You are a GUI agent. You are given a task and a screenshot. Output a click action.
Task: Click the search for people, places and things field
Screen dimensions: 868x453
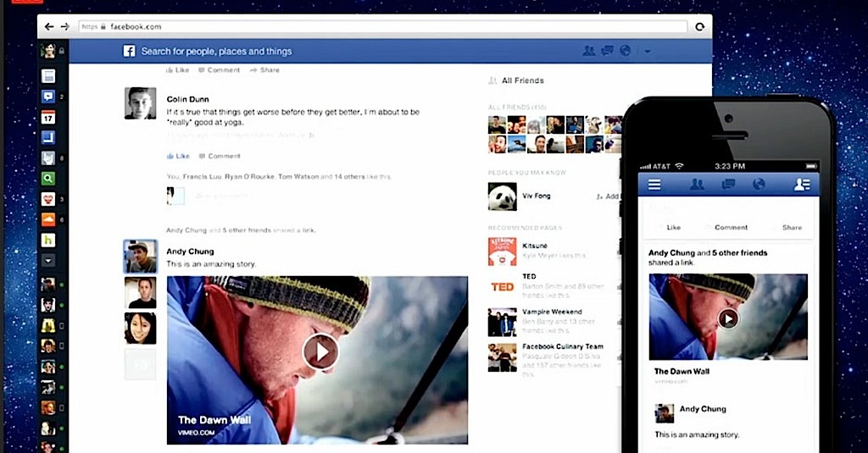click(x=216, y=52)
